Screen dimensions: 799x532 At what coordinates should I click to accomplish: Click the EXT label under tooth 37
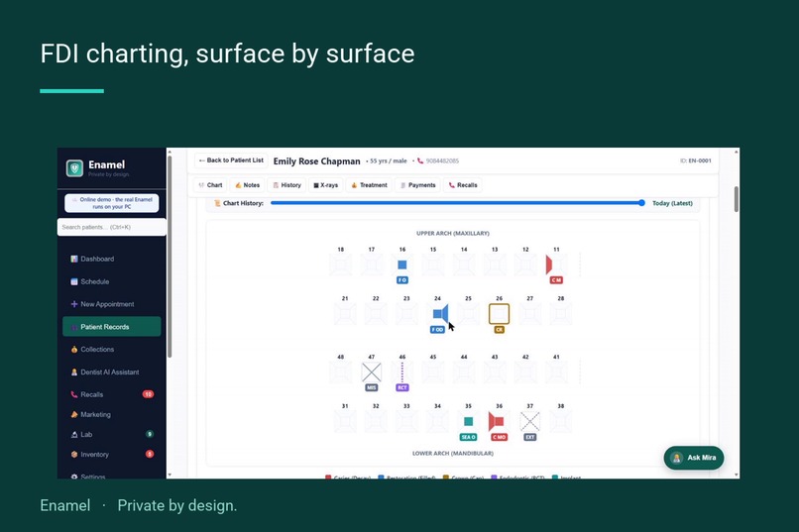coord(530,437)
